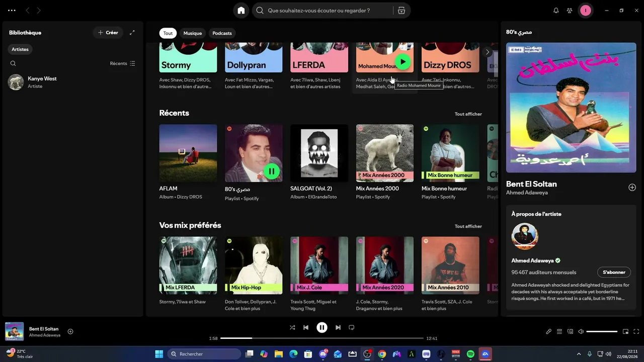The width and height of the screenshot is (644, 362).
Task: Skip to the next track
Action: pos(338,327)
